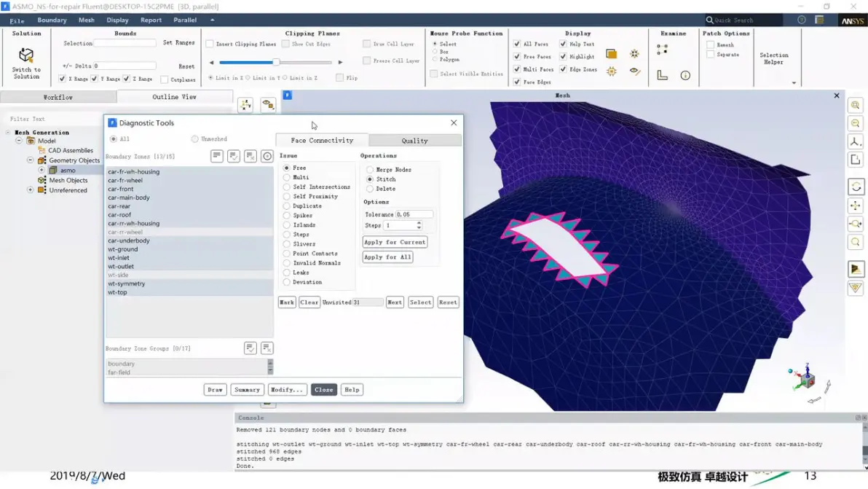Expand the Unreferenced tree node
Image resolution: width=868 pixels, height=489 pixels.
click(x=31, y=190)
